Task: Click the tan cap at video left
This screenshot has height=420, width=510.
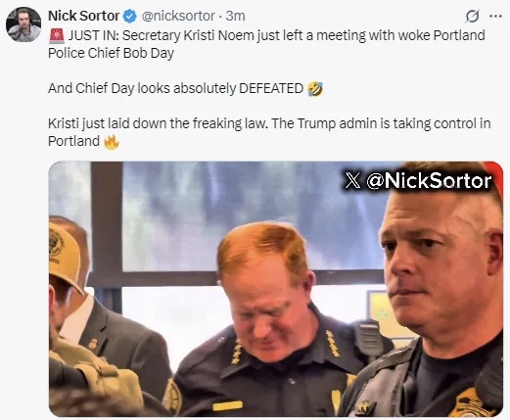Action: 64,253
